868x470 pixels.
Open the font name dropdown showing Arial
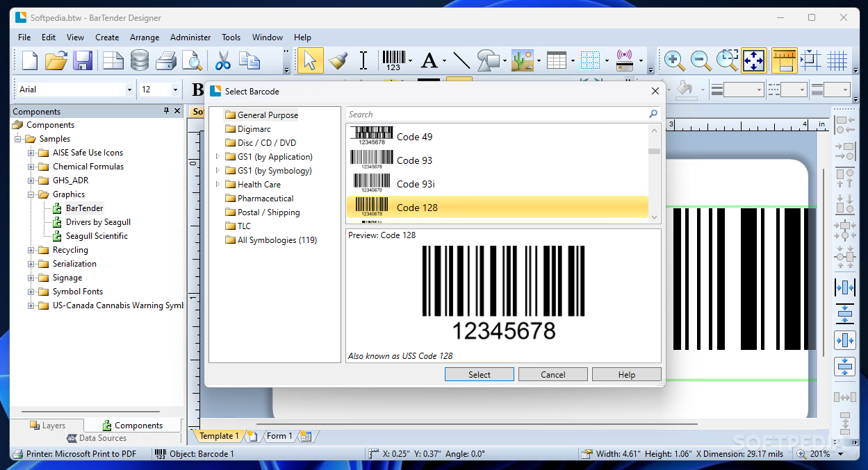coord(129,90)
